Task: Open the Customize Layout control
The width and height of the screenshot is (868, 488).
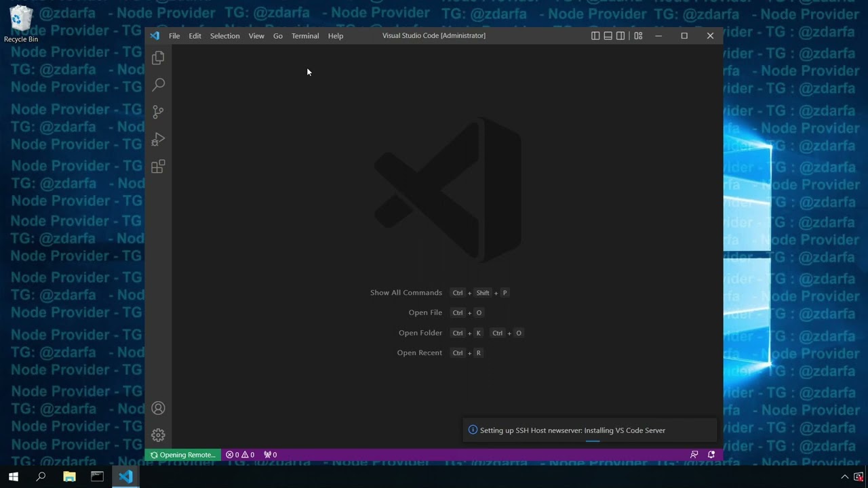Action: (638, 36)
